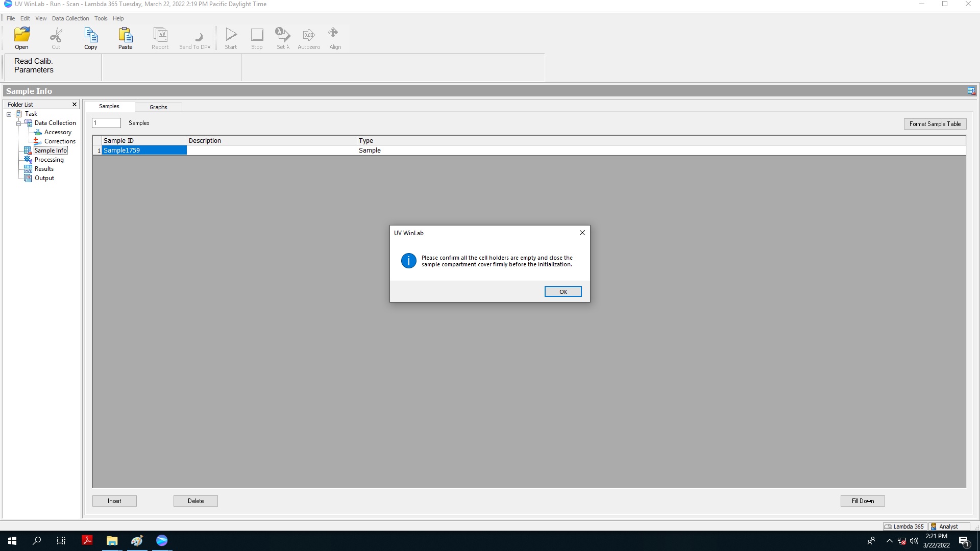Click the Align toolbar icon
This screenshot has width=980, height=551.
pos(335,38)
